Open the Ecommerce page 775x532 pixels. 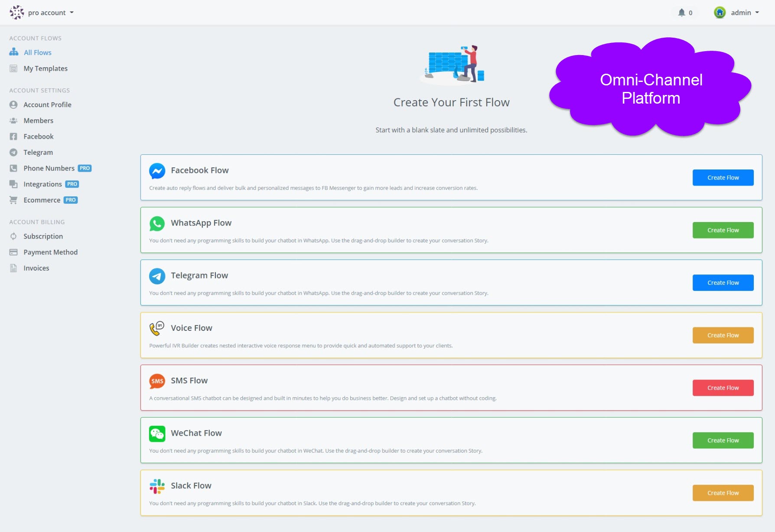click(42, 200)
